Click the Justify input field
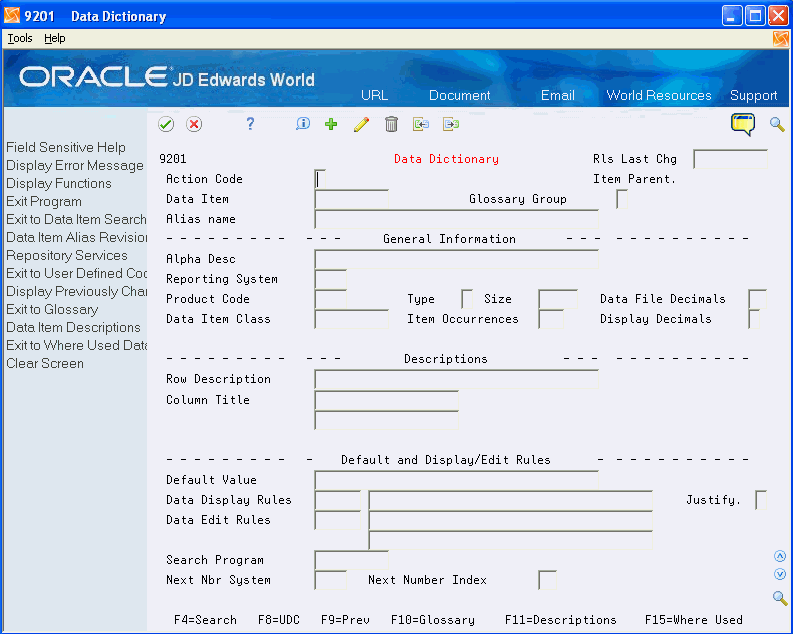Viewport: 793px width, 634px height. [761, 500]
